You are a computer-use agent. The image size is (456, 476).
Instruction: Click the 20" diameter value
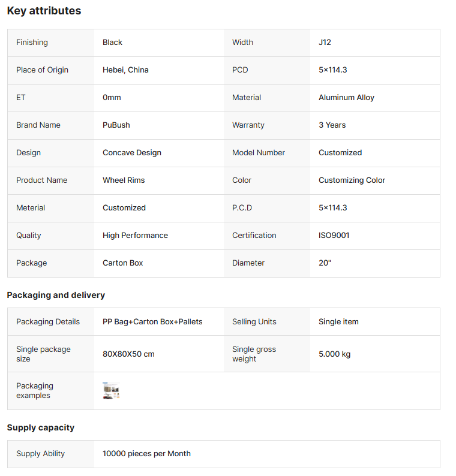click(325, 263)
